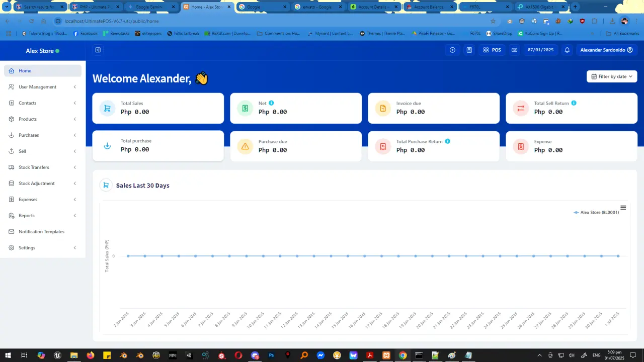The width and height of the screenshot is (644, 362).
Task: Go back using browser back arrow
Action: coord(7,21)
